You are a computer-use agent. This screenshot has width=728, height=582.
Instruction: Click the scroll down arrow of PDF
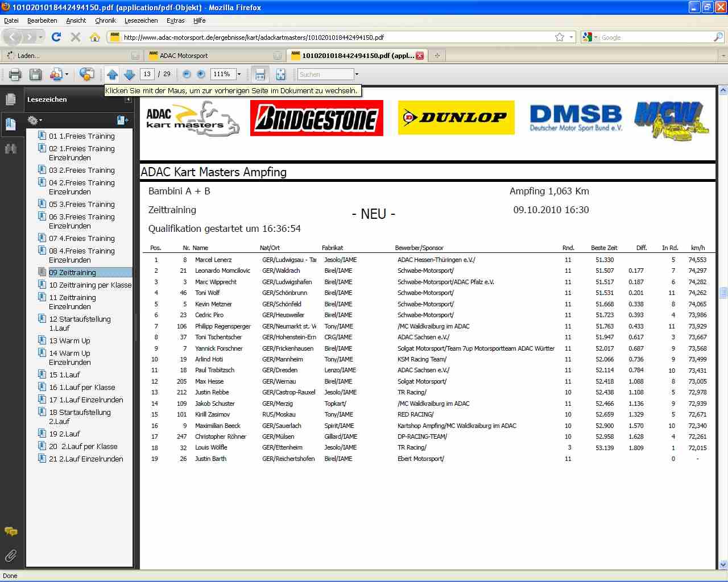point(723,565)
